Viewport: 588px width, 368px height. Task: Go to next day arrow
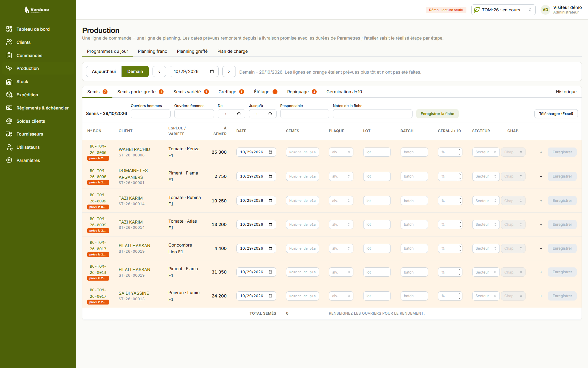click(229, 71)
